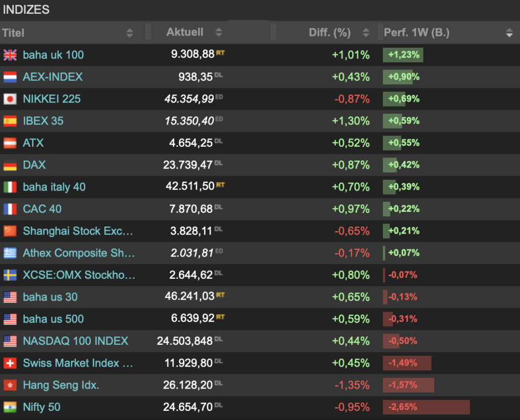Viewport: 520px width, 420px height.
Task: Sort table by Titel column arrows
Action: tap(130, 33)
